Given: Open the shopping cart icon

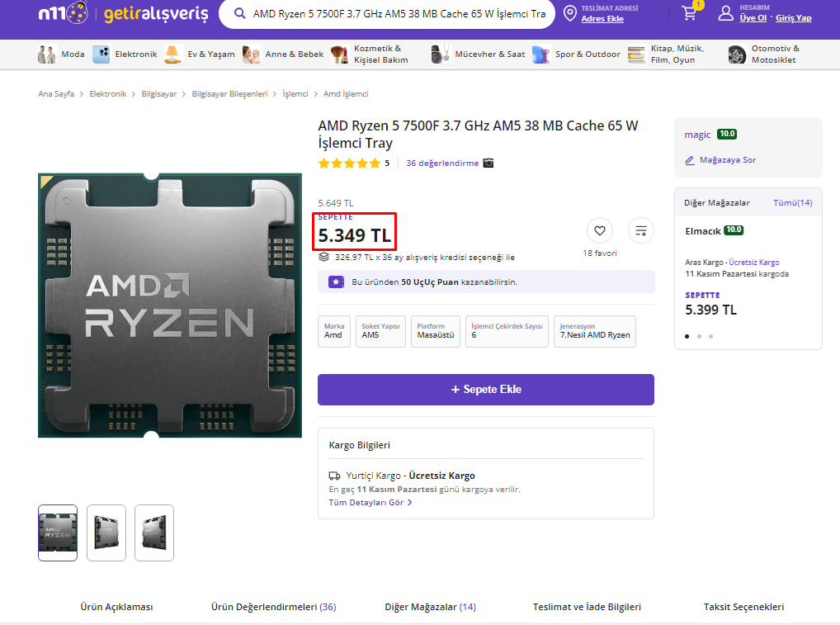Looking at the screenshot, I should pos(690,13).
